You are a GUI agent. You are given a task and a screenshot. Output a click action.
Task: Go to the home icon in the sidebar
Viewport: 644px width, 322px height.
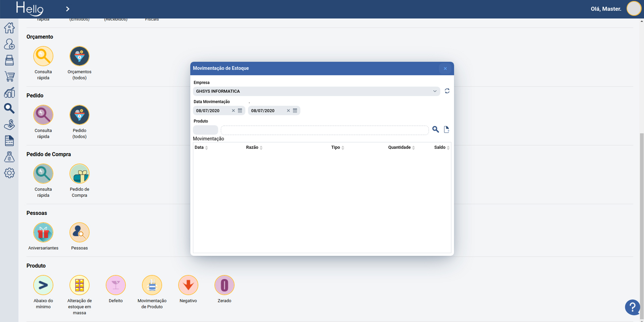click(x=9, y=28)
